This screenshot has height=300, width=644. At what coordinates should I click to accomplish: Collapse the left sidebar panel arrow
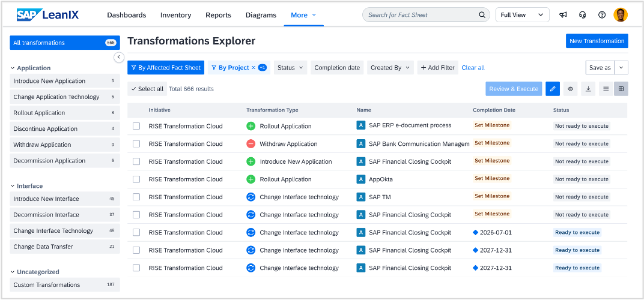[x=118, y=57]
